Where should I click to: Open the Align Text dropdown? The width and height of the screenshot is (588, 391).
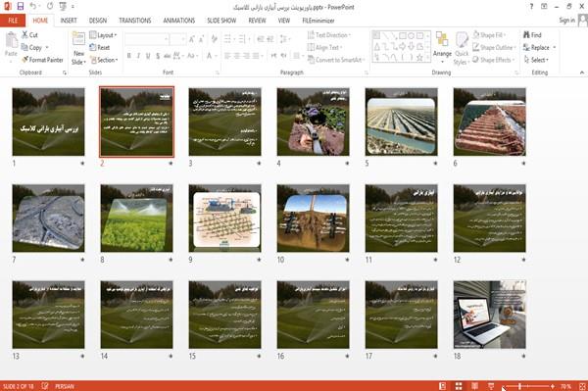click(x=324, y=47)
